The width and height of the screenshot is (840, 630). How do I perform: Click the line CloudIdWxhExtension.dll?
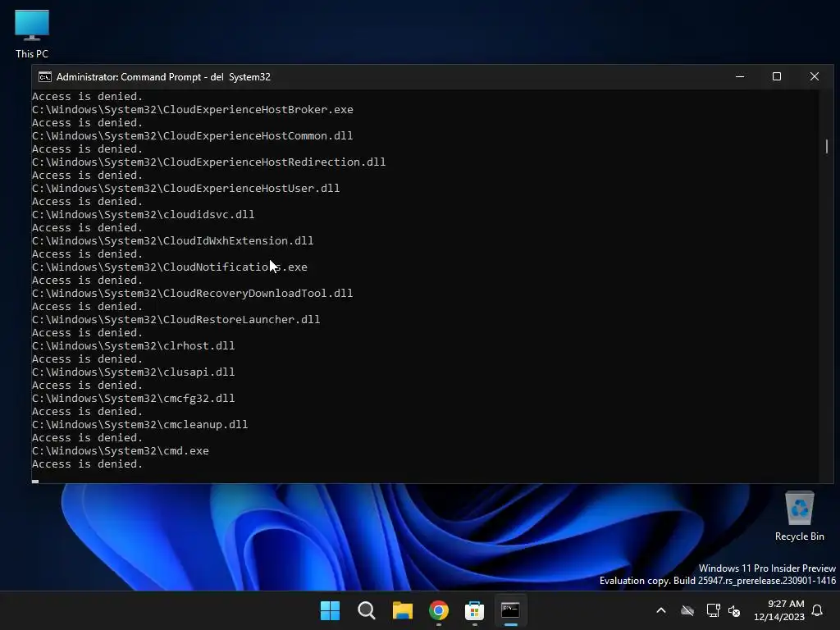coord(173,240)
